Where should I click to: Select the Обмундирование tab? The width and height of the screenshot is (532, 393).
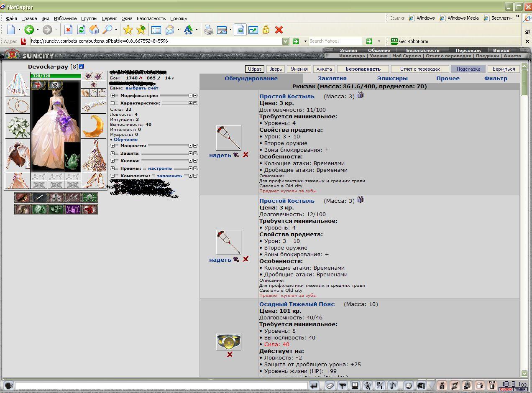click(251, 78)
